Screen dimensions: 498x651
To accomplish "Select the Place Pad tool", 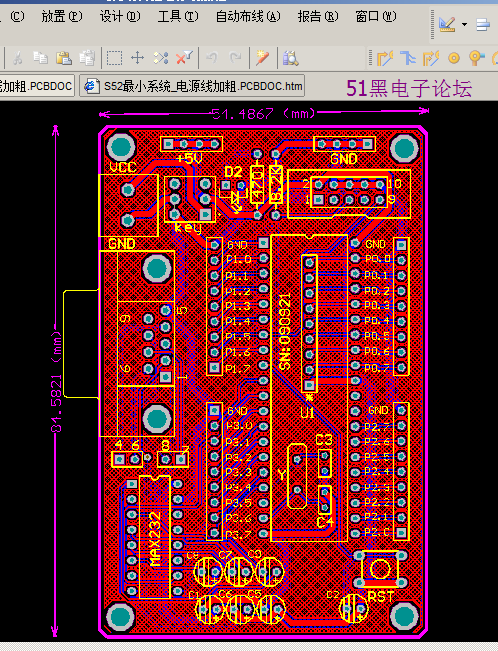I will point(454,58).
